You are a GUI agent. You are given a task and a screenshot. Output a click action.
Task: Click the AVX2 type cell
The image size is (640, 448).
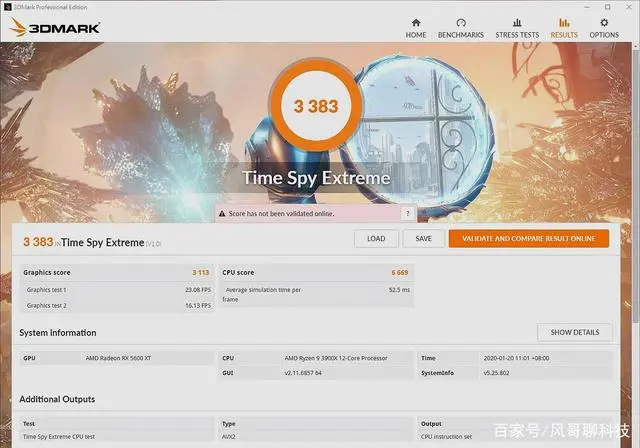coord(229,437)
